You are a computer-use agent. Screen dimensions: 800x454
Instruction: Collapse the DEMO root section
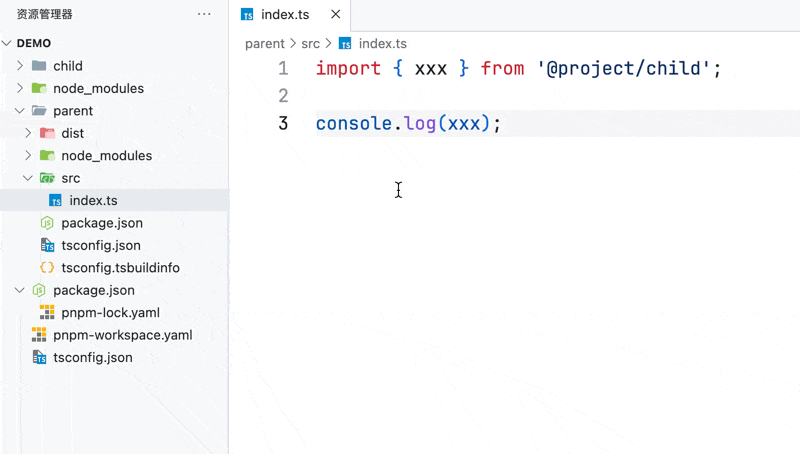(7, 43)
